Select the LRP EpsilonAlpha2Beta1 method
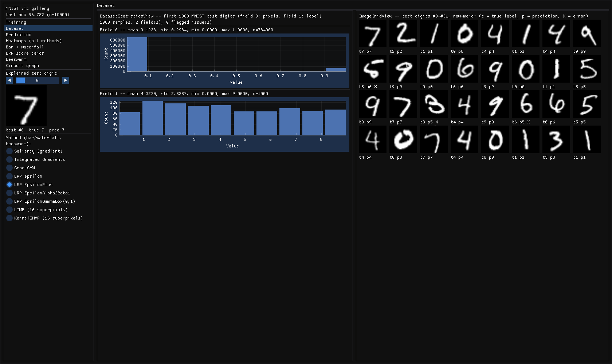Screen dimensions: 612x364 pos(38,193)
